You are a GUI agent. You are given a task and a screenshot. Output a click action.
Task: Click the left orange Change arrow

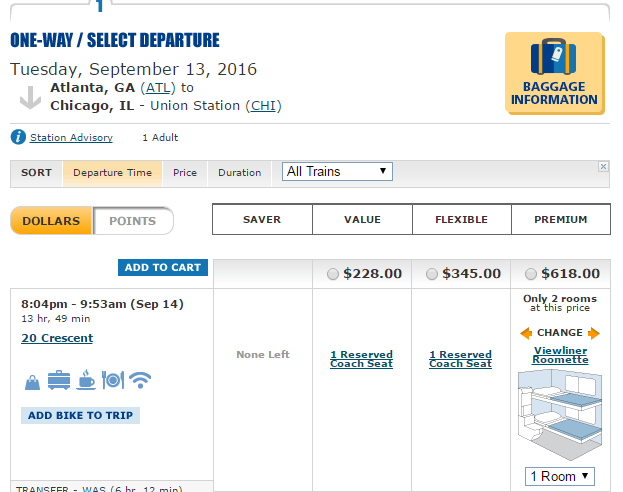pos(526,333)
